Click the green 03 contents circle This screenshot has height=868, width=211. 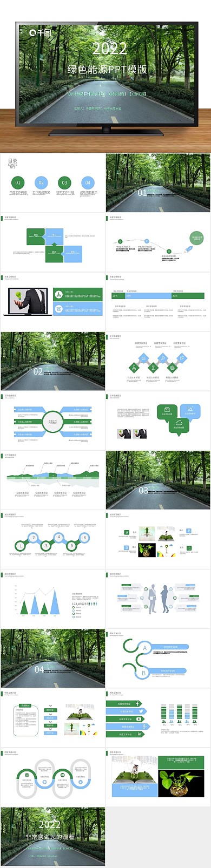click(x=64, y=182)
